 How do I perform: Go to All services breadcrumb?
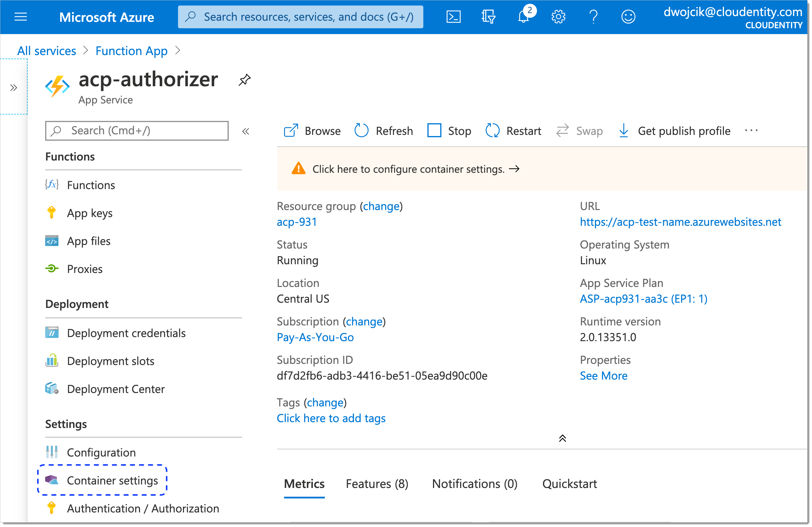click(47, 51)
